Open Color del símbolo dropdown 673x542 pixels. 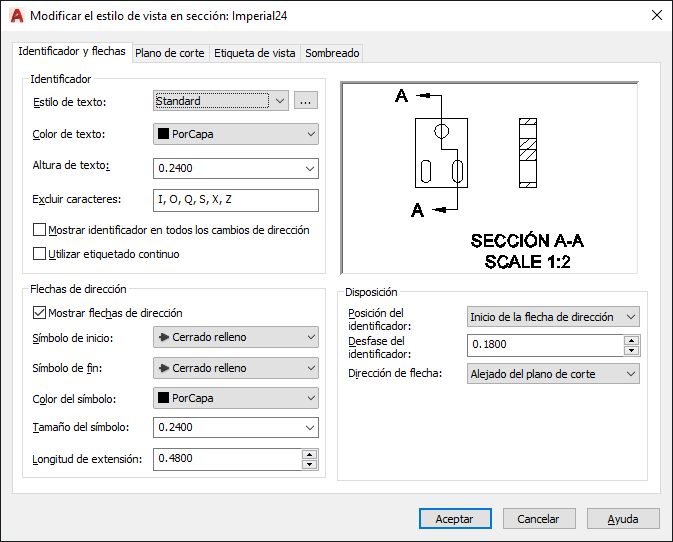(x=236, y=398)
